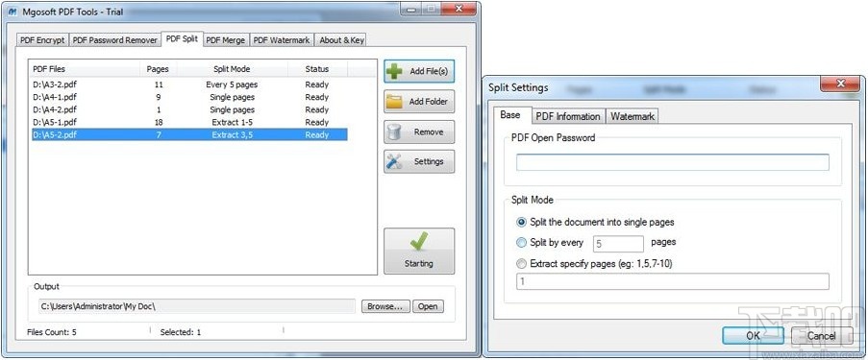Select the D:\A4-2.pdf row

(188, 109)
